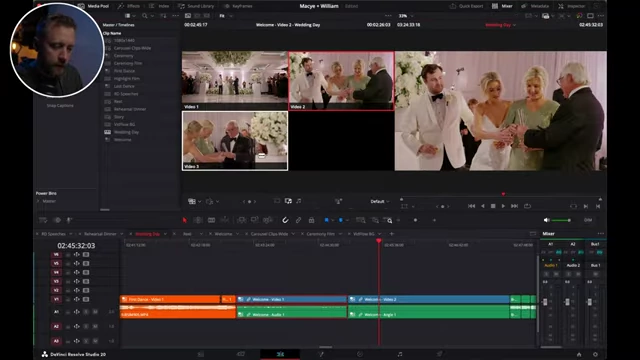Image resolution: width=640 pixels, height=360 pixels.
Task: Open the Inspector panel
Action: tap(572, 6)
